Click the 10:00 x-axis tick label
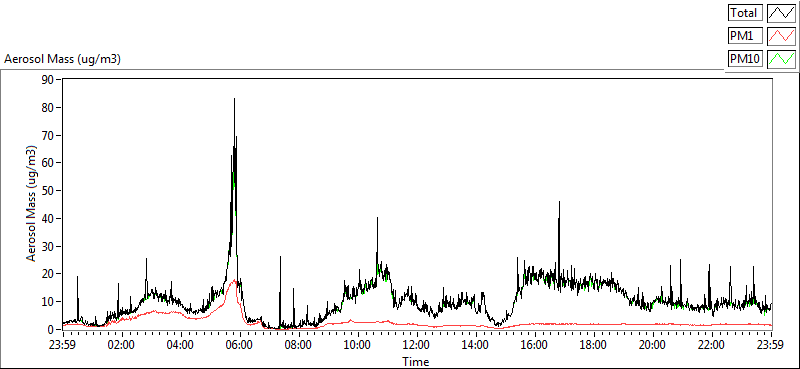 [x=357, y=345]
